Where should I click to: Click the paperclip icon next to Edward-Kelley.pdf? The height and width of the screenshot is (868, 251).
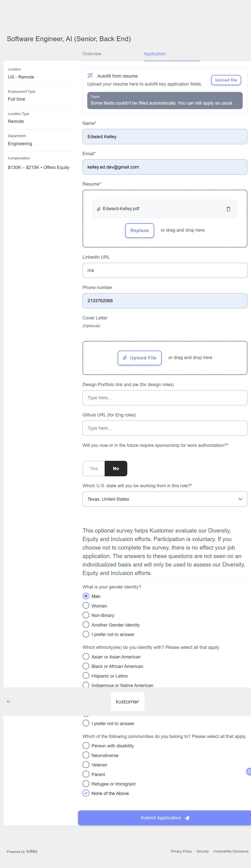click(x=99, y=209)
